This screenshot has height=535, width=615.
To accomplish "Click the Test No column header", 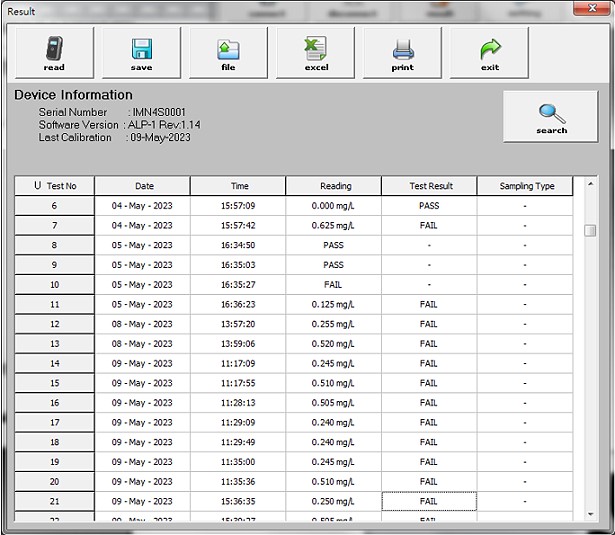I will coord(55,186).
